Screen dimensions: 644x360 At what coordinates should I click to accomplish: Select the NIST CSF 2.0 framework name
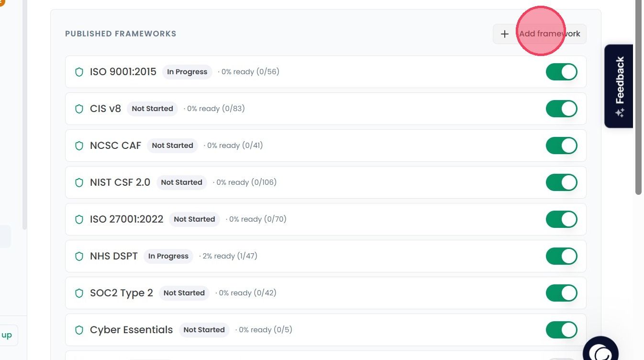[120, 182]
